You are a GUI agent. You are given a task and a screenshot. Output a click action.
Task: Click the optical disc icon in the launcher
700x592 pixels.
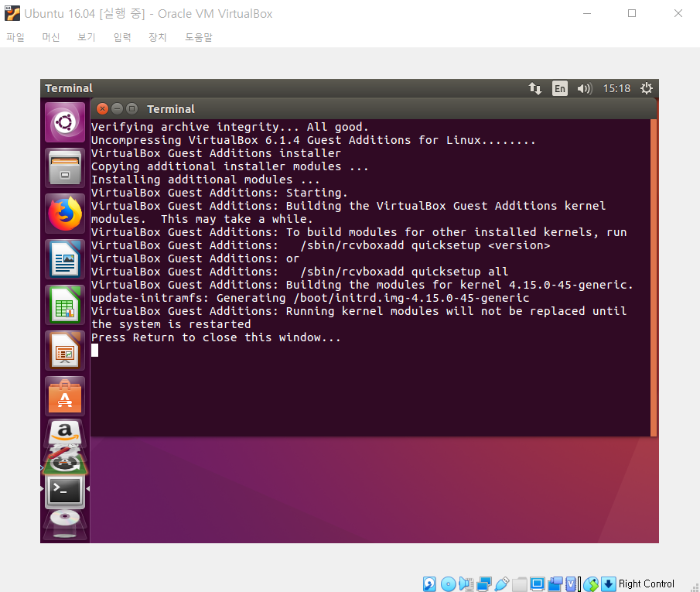pyautogui.click(x=65, y=524)
